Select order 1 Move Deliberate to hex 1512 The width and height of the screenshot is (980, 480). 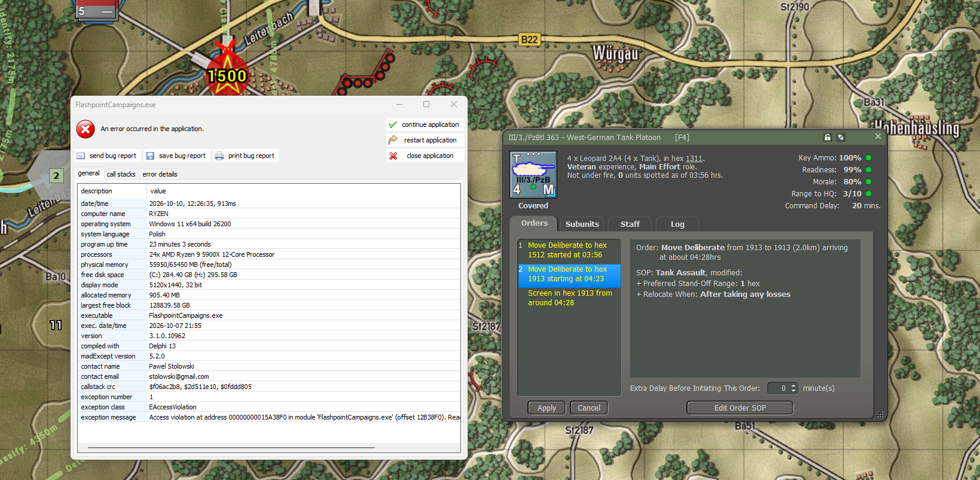pyautogui.click(x=569, y=250)
